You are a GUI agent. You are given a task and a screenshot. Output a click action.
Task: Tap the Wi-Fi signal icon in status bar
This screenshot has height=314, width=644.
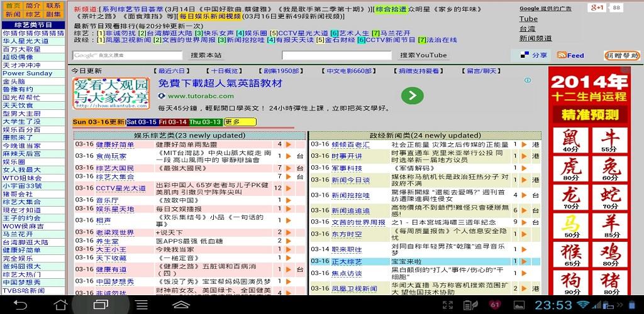(x=582, y=305)
